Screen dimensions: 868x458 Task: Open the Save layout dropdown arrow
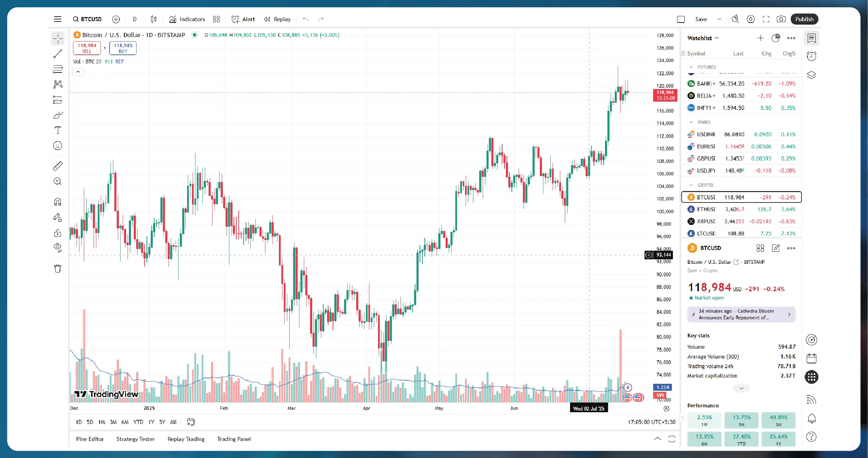(x=719, y=19)
